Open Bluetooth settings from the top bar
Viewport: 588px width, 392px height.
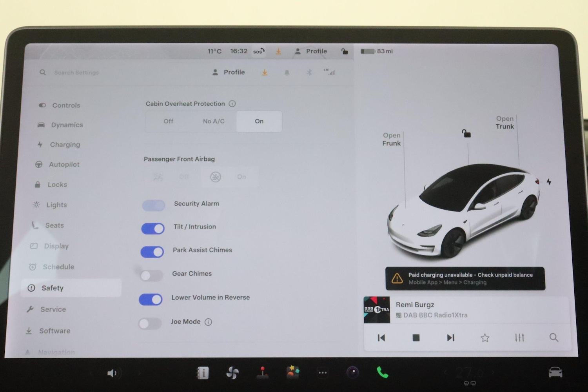tap(309, 72)
